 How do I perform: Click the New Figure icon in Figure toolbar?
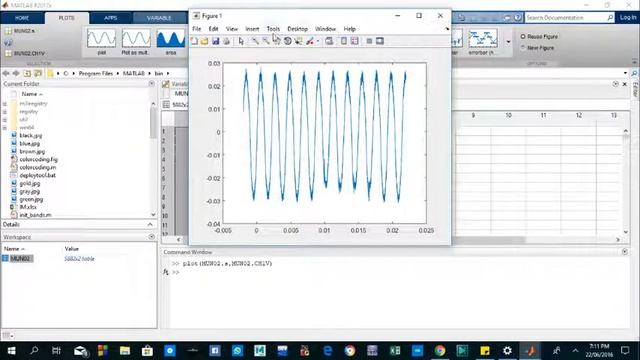(x=194, y=41)
